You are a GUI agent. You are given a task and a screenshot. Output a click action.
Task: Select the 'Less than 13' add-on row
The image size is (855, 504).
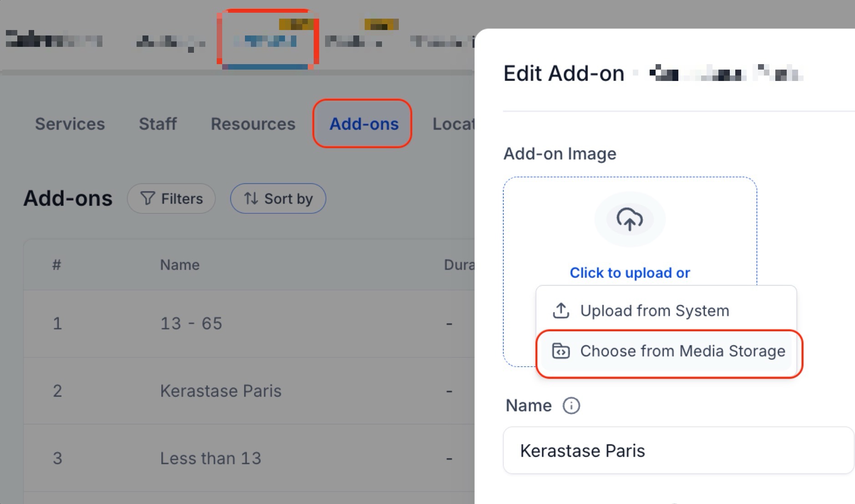coord(210,458)
